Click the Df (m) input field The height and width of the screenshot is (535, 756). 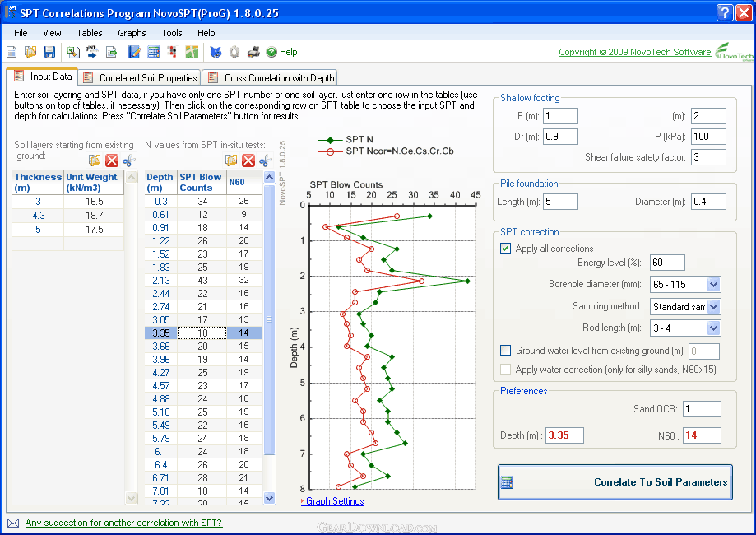coord(560,137)
